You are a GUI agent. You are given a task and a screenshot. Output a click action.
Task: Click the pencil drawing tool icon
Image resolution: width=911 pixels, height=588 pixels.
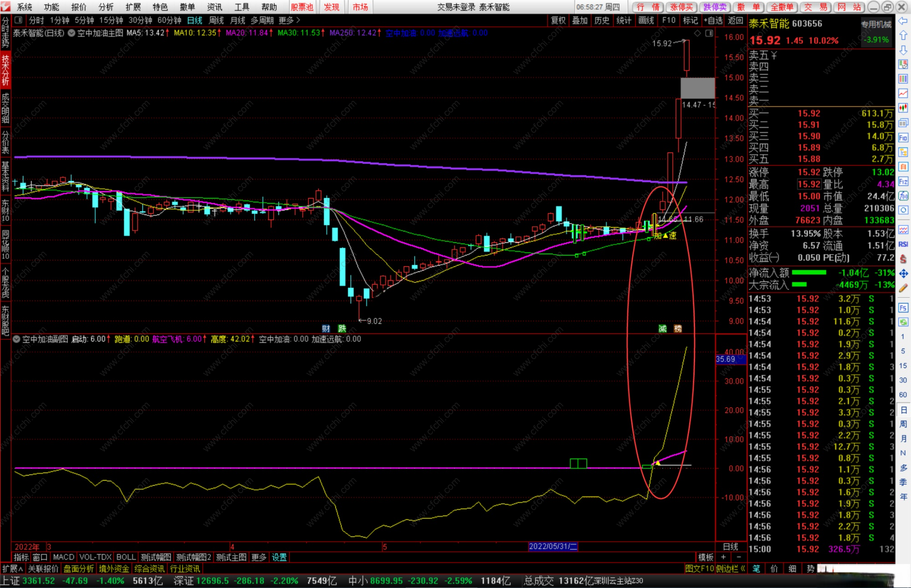(903, 288)
